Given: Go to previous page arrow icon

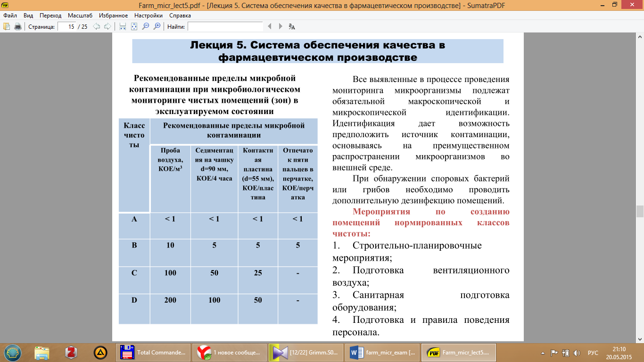Looking at the screenshot, I should pos(97,26).
